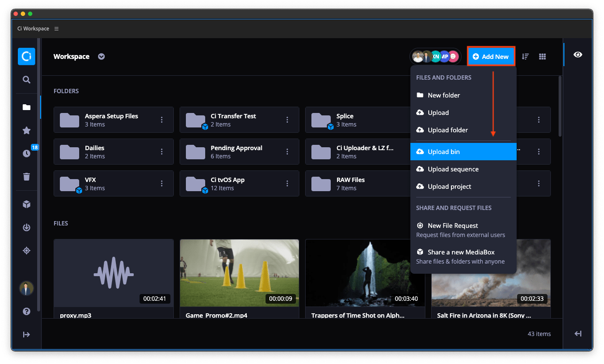Switch to grid view layout

[542, 56]
